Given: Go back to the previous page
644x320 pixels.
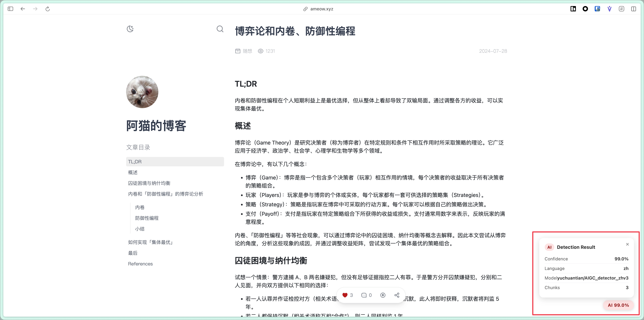Looking at the screenshot, I should [x=23, y=9].
